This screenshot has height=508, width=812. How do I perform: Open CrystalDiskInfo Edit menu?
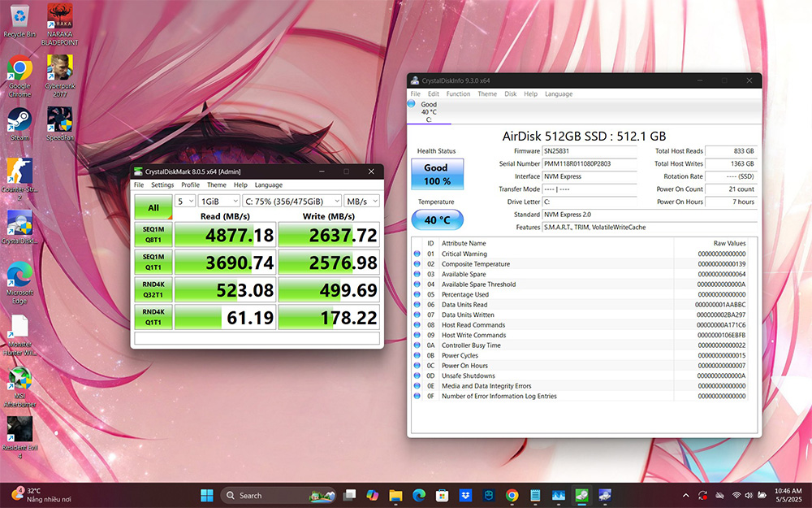[x=434, y=93]
